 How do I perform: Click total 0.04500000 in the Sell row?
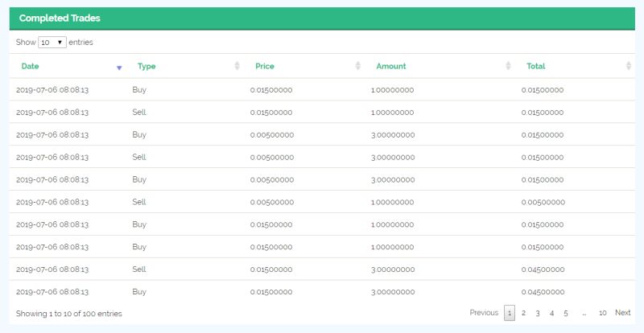click(543, 269)
